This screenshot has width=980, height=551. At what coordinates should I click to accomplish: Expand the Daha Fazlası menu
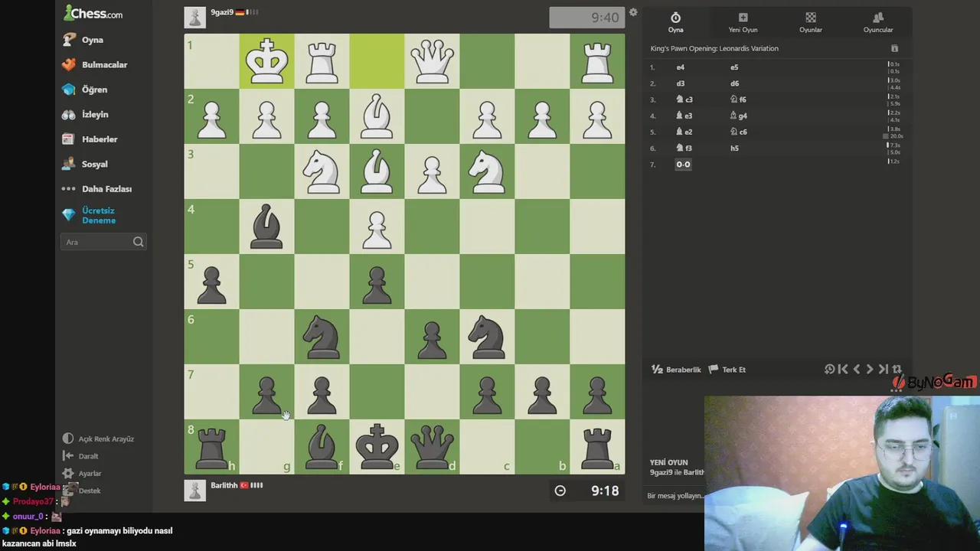[x=96, y=189]
